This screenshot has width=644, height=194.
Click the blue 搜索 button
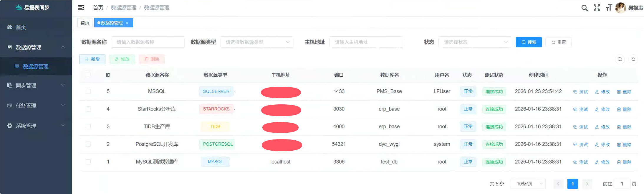(x=529, y=42)
